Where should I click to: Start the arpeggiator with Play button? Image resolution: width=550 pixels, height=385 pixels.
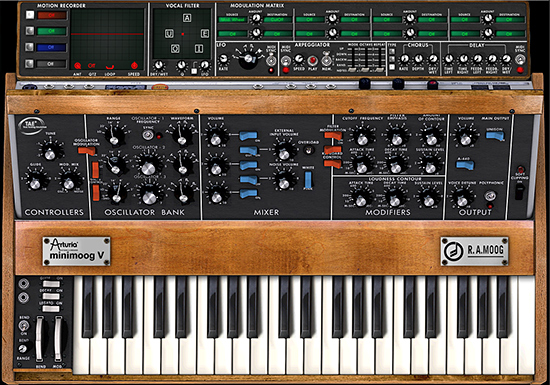coord(312,61)
